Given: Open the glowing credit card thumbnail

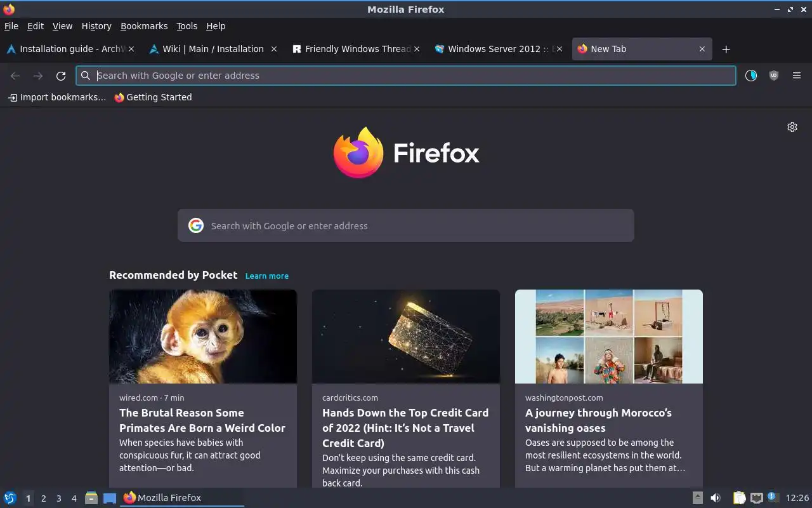Looking at the screenshot, I should tap(406, 337).
